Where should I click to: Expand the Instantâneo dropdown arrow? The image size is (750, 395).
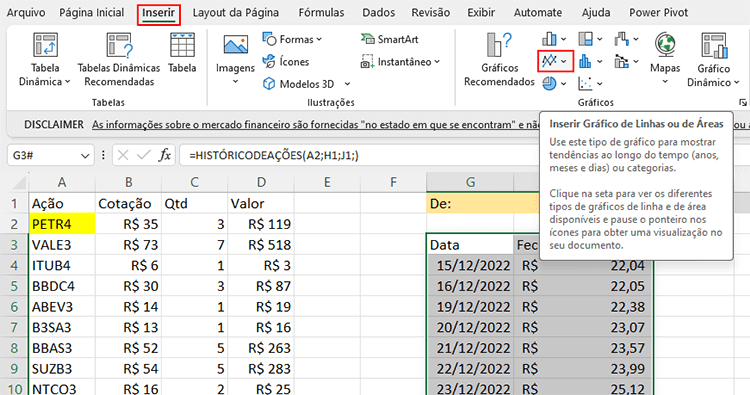(x=437, y=62)
